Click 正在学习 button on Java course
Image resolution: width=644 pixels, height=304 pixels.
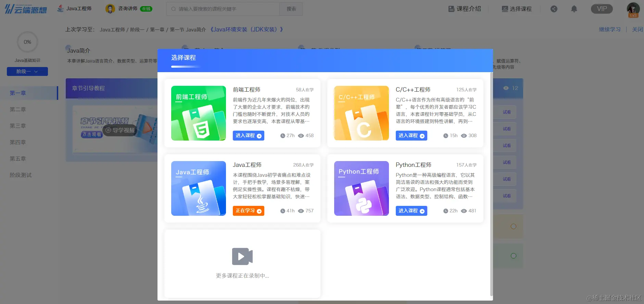(x=249, y=211)
